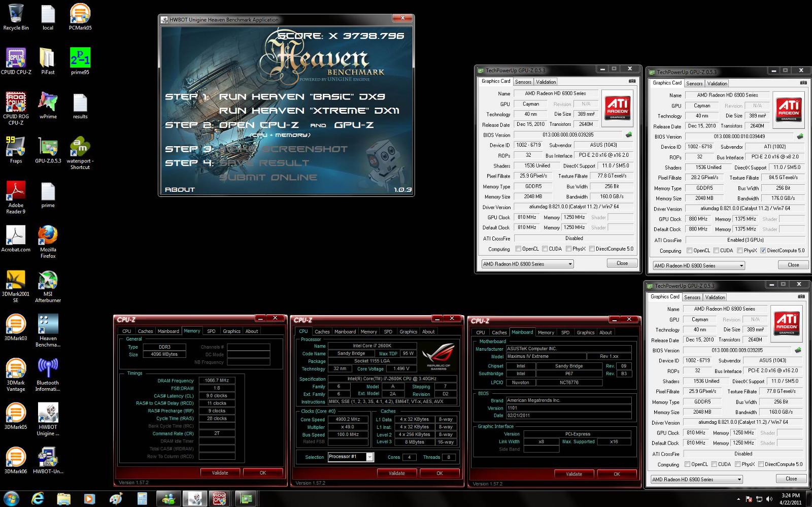Toggle CUDA checkbox in bottom GPU-Z window
The width and height of the screenshot is (812, 507).
(714, 464)
